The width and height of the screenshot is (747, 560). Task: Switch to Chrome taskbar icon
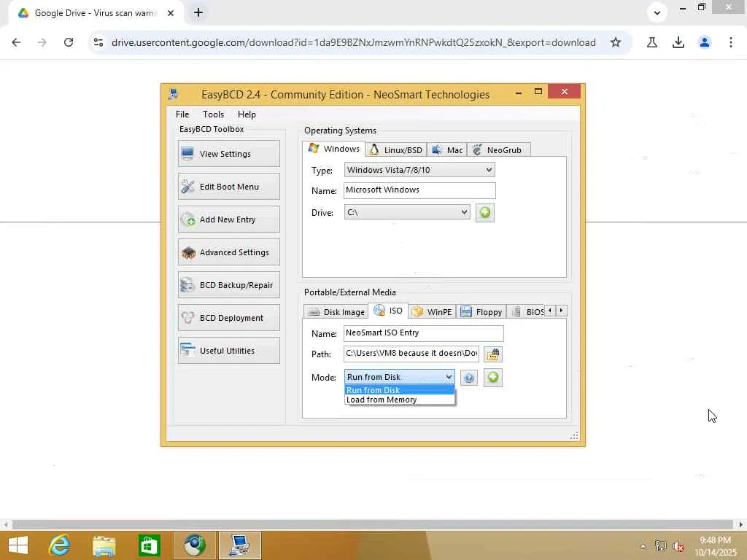click(x=194, y=545)
